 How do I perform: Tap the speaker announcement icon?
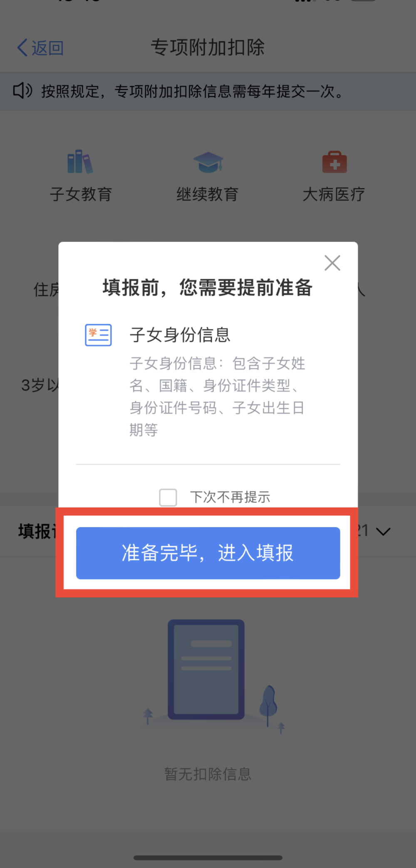click(x=22, y=90)
